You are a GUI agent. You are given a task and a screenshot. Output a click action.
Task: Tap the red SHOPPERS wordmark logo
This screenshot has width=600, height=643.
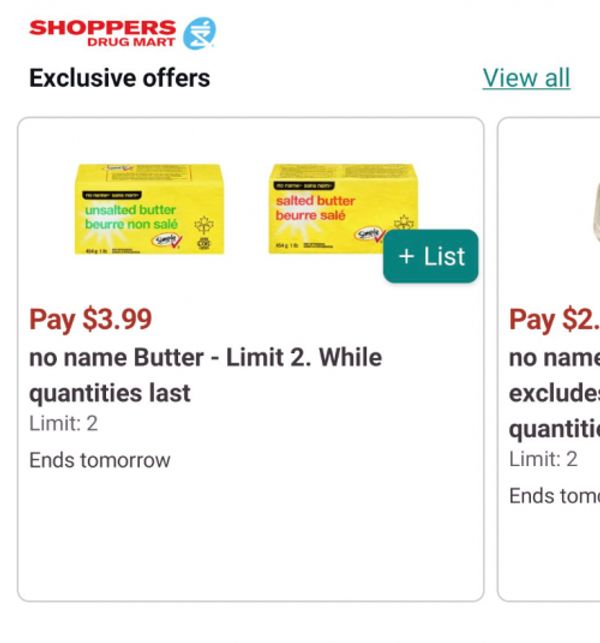coord(102,27)
